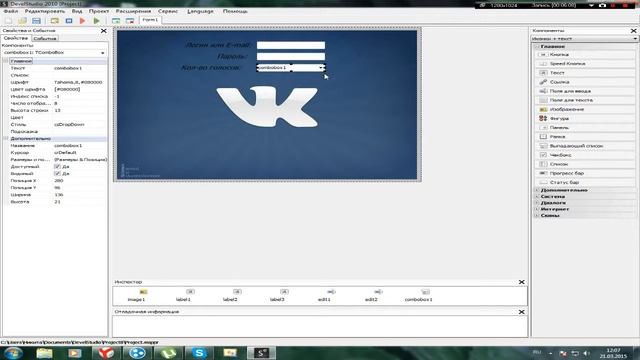This screenshot has width=640, height=360.
Task: Click the Save project floppy icon
Action: [36, 20]
